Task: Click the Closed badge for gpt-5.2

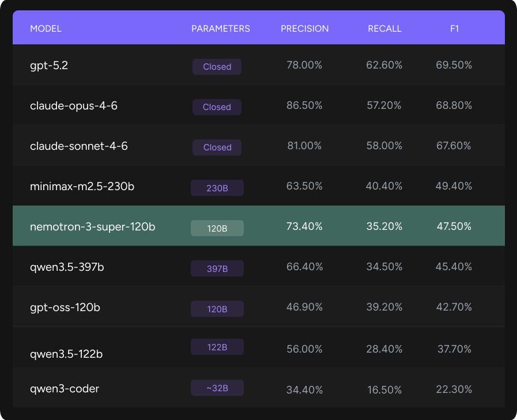Action: [x=217, y=67]
